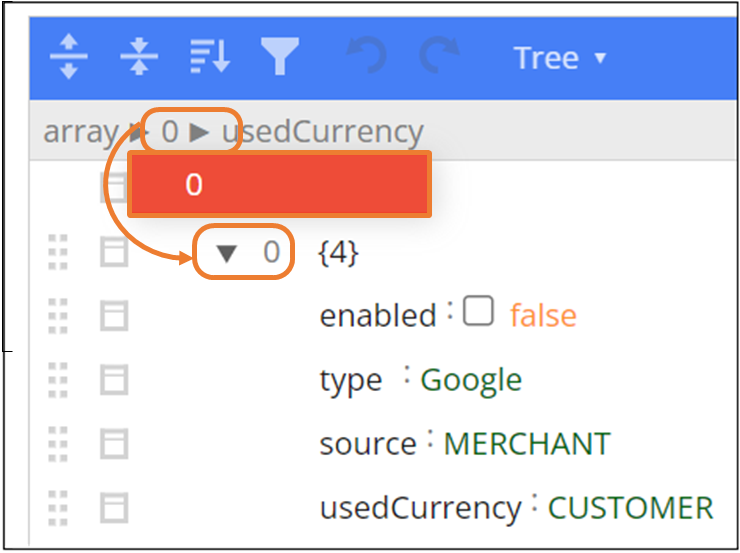Select 'usedCurrency' in the breadcrumb path
The image size is (740, 553).
click(x=323, y=132)
